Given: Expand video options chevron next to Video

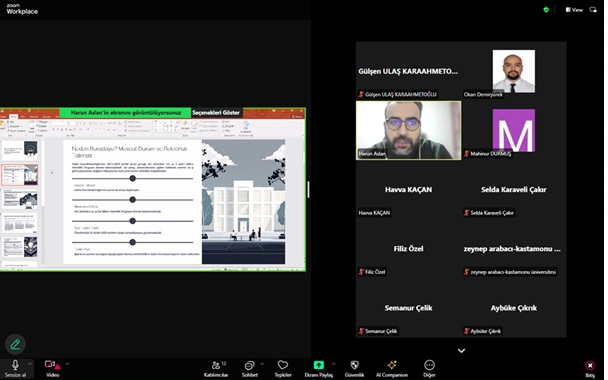Looking at the screenshot, I should (x=67, y=364).
